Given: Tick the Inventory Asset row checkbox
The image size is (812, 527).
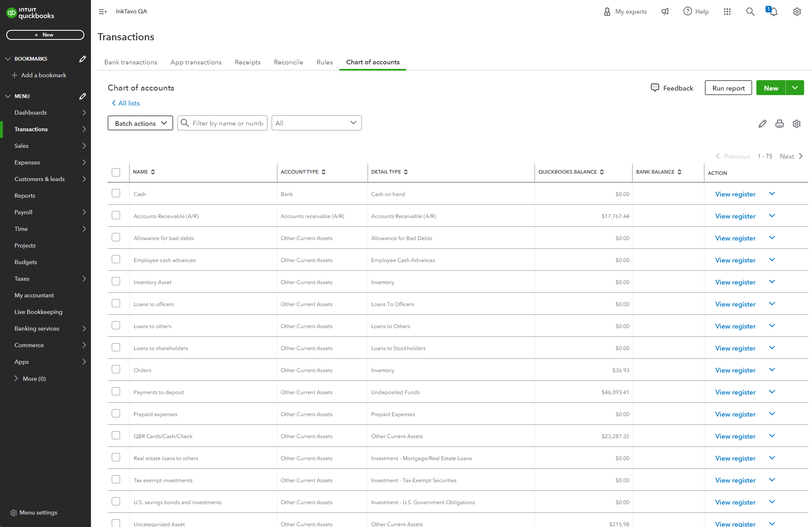Looking at the screenshot, I should tap(116, 282).
